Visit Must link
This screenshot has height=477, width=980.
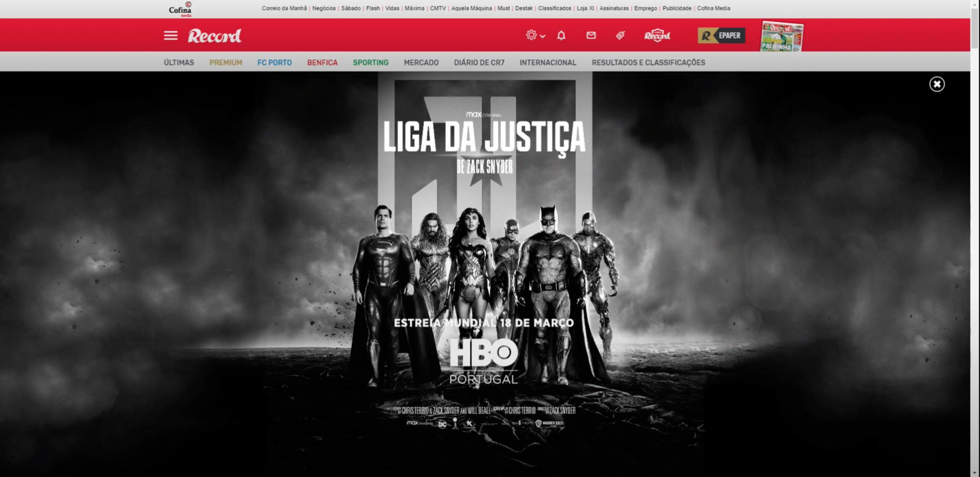coord(504,8)
